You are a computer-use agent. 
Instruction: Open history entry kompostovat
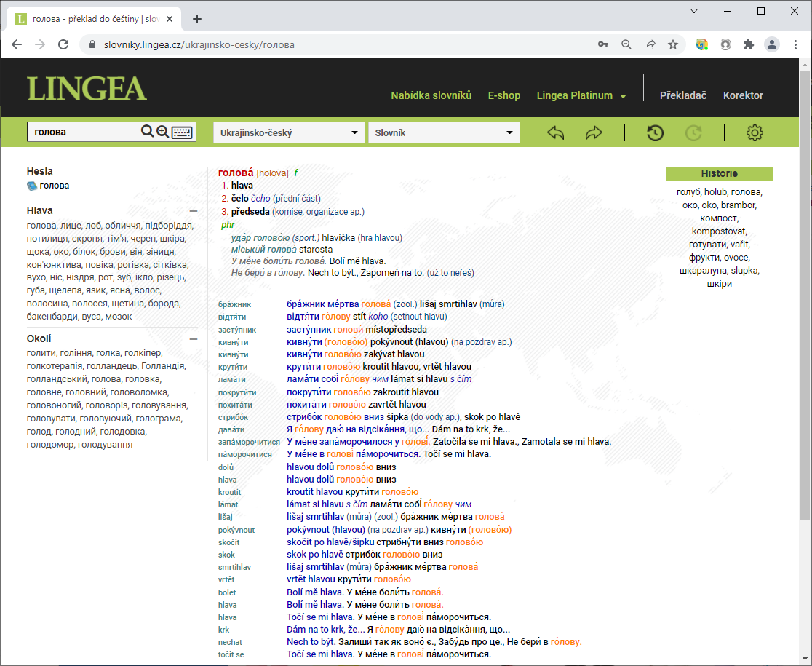pos(720,231)
